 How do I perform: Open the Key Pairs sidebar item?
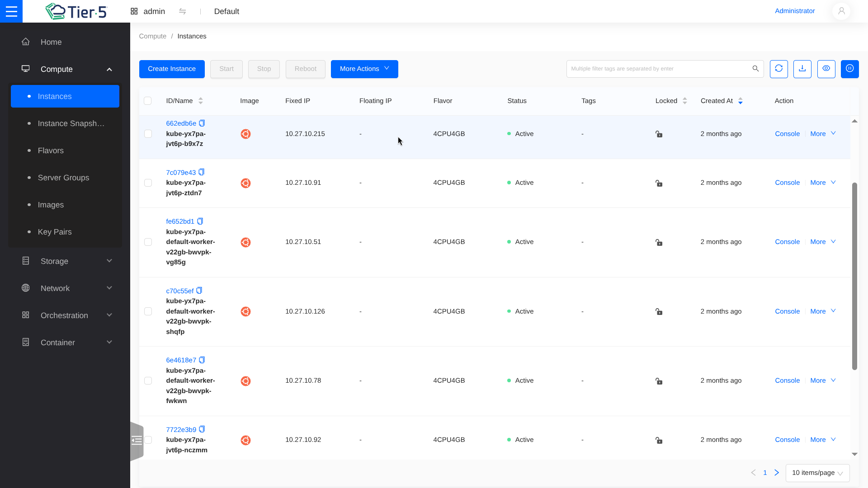pos(55,232)
